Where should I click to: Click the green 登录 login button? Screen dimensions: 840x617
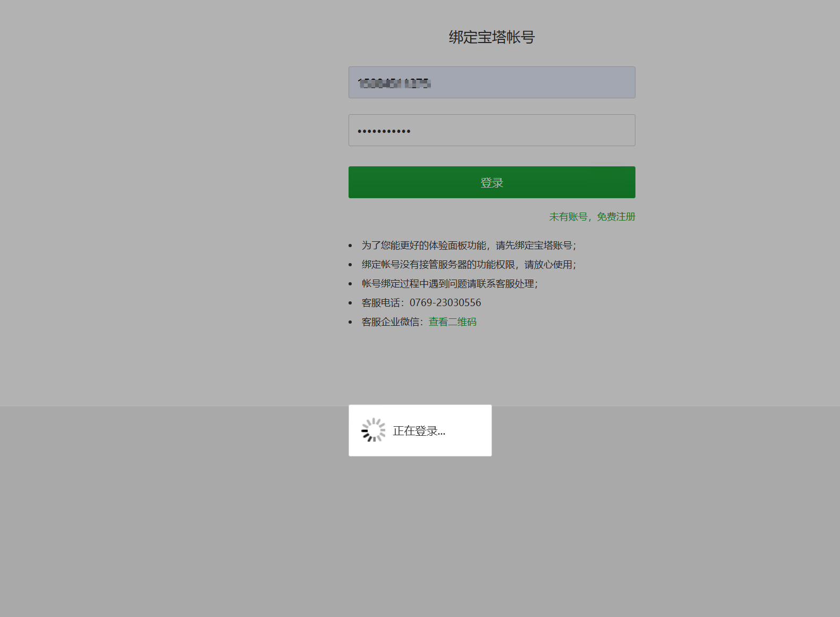click(491, 182)
